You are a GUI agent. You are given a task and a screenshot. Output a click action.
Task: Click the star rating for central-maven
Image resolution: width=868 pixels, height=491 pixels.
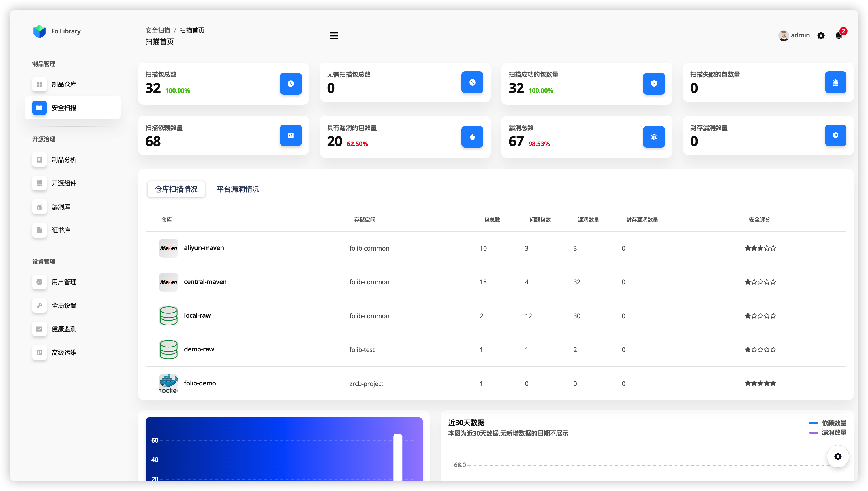tap(760, 282)
